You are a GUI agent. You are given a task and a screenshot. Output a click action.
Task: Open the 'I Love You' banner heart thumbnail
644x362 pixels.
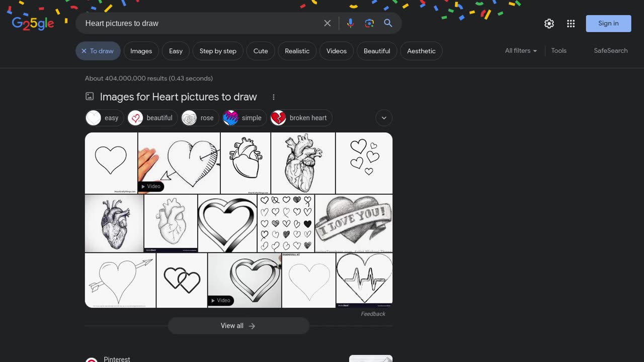tap(354, 223)
